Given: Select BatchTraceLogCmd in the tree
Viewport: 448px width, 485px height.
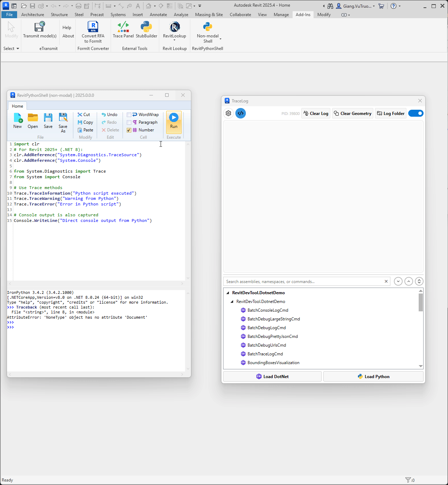Looking at the screenshot, I should tap(265, 354).
